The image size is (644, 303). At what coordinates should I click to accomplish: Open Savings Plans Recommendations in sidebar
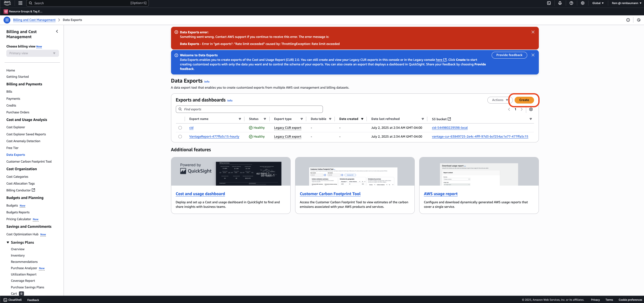(x=24, y=262)
